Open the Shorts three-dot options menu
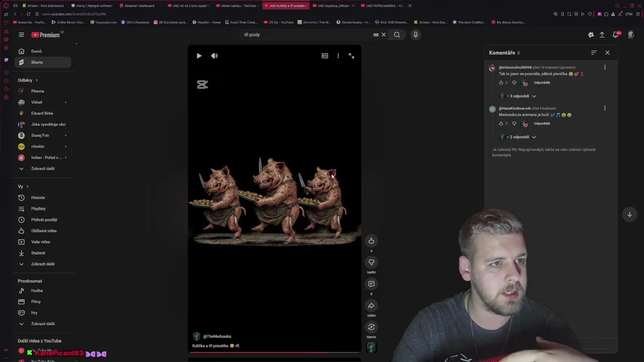 338,56
